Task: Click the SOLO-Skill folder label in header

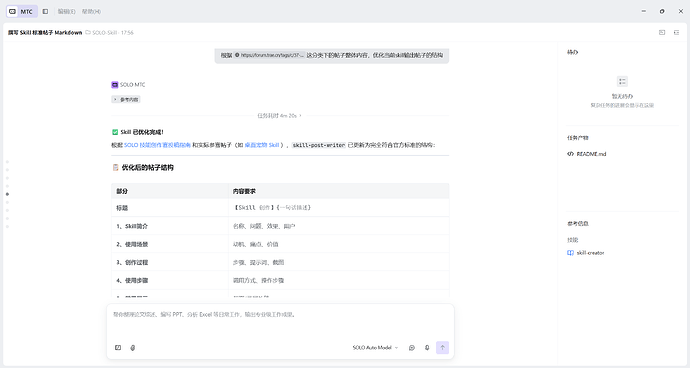Action: coord(104,33)
